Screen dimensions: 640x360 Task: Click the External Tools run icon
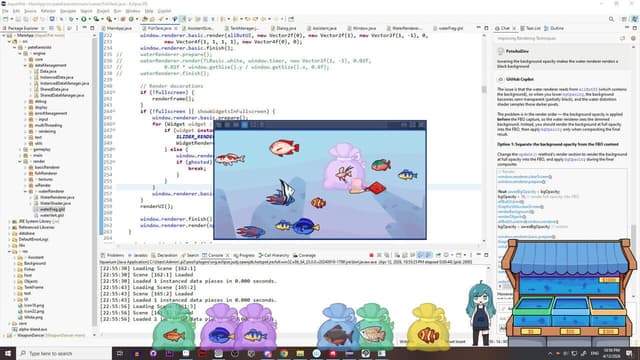109,19
